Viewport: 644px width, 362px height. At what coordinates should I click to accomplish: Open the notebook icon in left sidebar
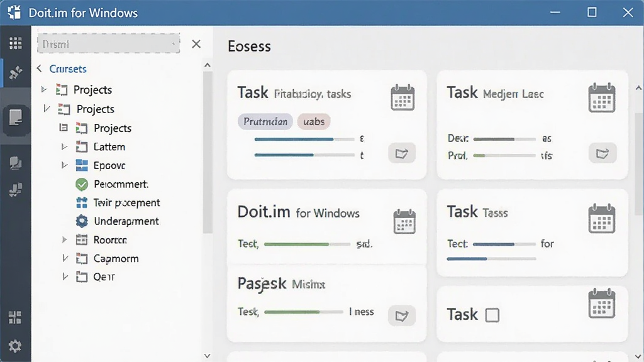coord(16,118)
